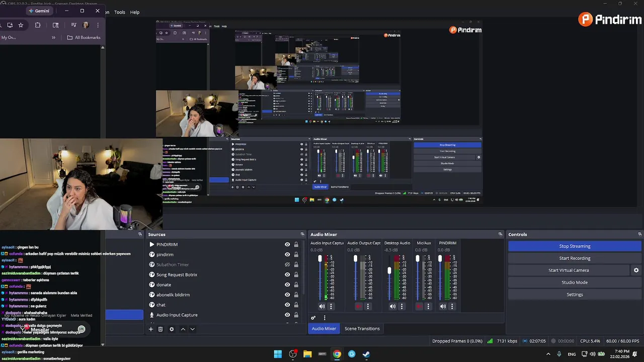Open Chrome media controls icon
Screen dimensions: 644x362
pyautogui.click(x=73, y=25)
